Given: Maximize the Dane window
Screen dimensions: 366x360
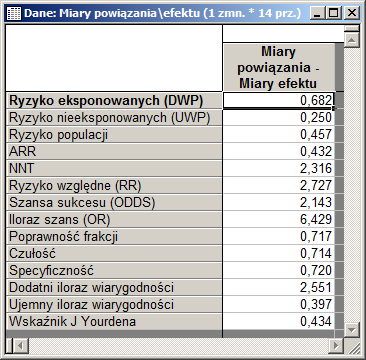Looking at the screenshot, I should click(334, 13).
